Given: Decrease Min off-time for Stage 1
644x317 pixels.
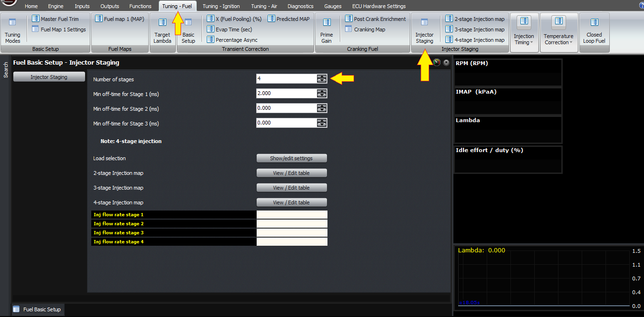Looking at the screenshot, I should pyautogui.click(x=322, y=96).
